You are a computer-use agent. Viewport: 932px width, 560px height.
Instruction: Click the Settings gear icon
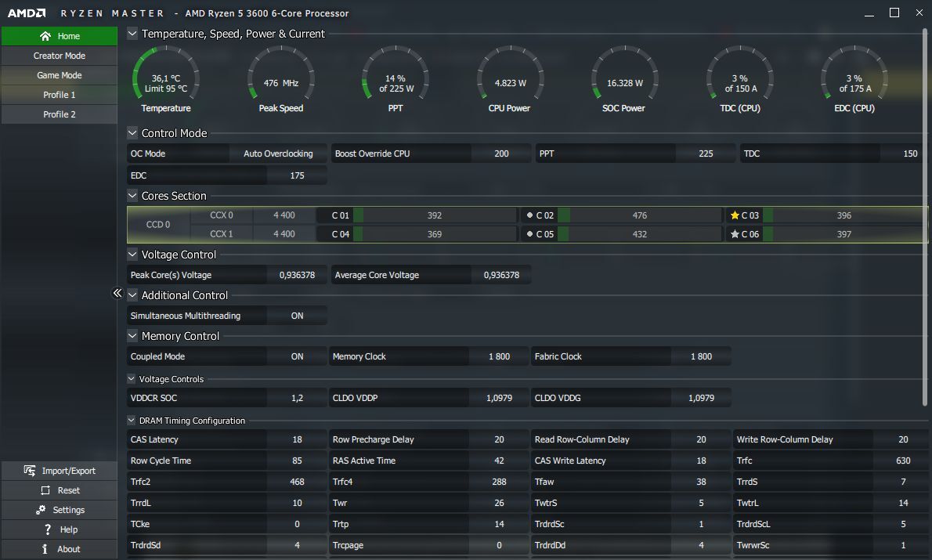click(41, 510)
